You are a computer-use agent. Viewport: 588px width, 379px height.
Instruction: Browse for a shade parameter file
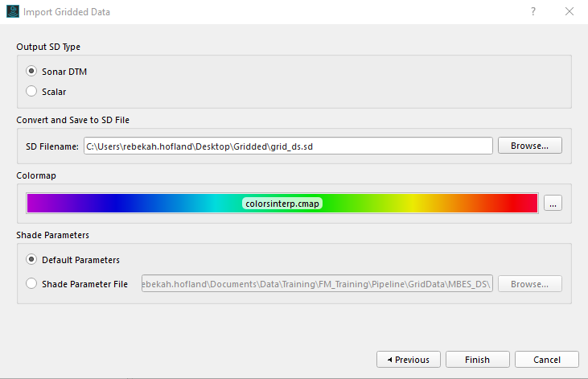tap(529, 284)
